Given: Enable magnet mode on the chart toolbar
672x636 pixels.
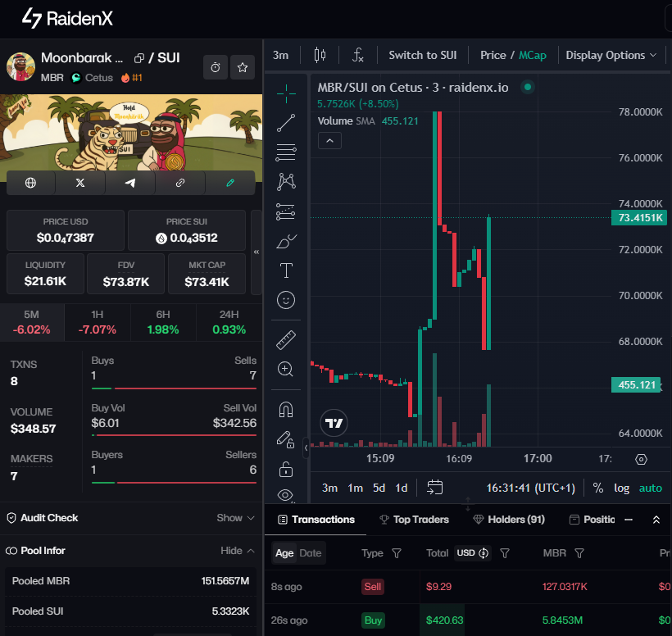Looking at the screenshot, I should [285, 407].
